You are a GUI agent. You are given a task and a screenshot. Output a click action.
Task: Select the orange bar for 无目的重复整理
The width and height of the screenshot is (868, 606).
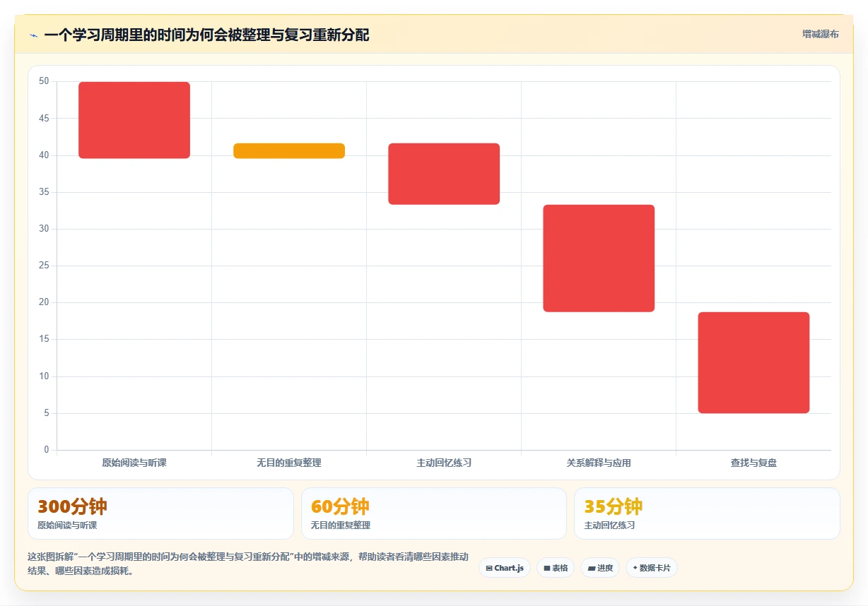click(x=289, y=150)
